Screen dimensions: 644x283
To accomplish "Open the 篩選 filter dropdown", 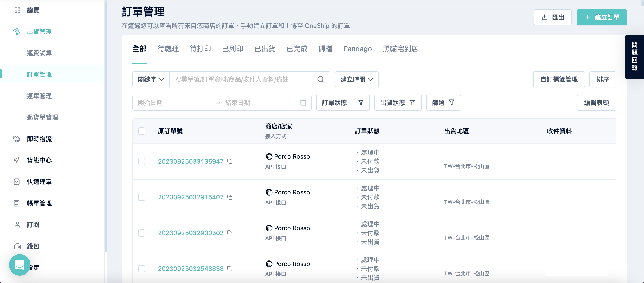I will pos(443,103).
